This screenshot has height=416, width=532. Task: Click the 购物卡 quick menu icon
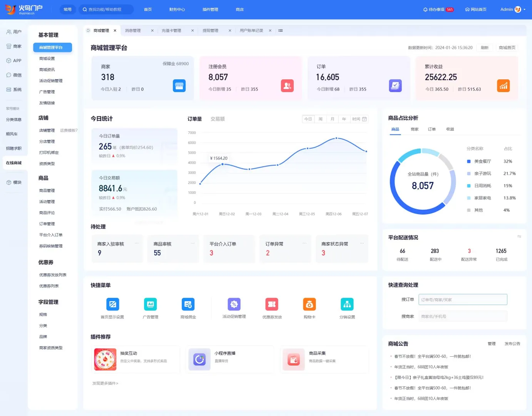[x=309, y=304]
